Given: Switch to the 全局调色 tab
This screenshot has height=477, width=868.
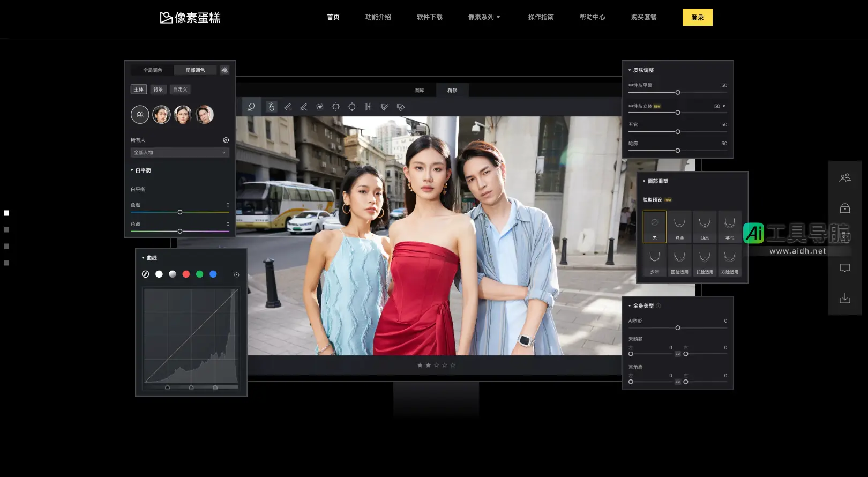Looking at the screenshot, I should click(153, 70).
